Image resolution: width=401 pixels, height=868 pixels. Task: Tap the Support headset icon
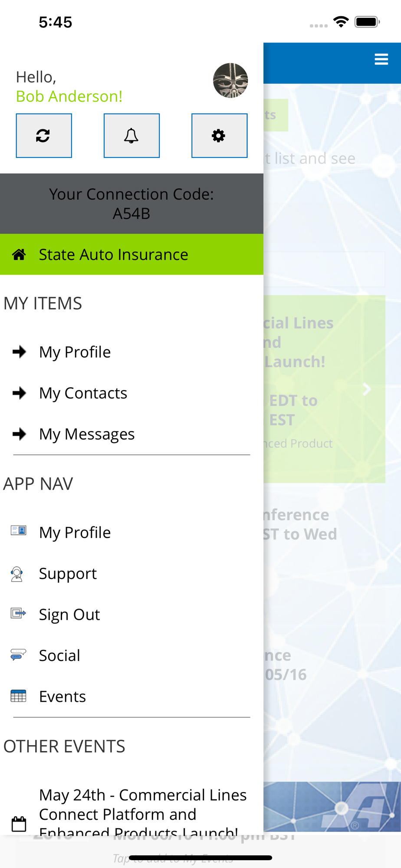pos(17,574)
